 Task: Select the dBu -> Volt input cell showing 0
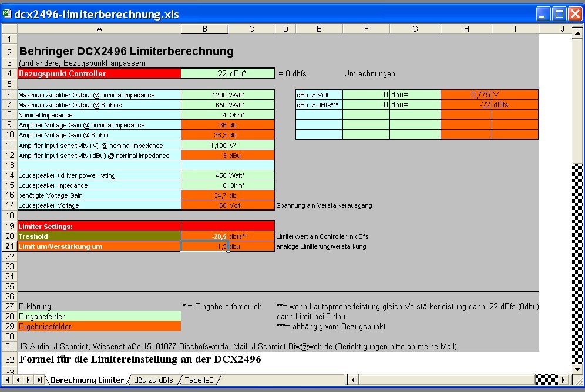366,94
